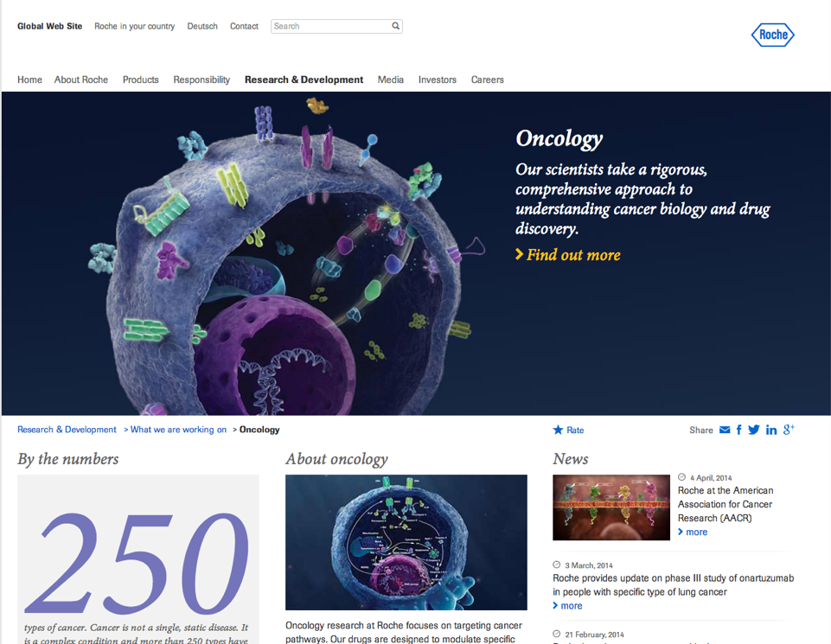Switch language to Deutsch
The height and width of the screenshot is (644, 831).
202,26
